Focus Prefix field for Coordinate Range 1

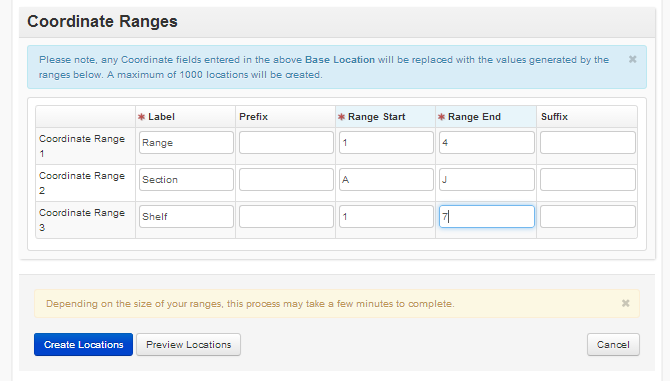click(x=286, y=143)
